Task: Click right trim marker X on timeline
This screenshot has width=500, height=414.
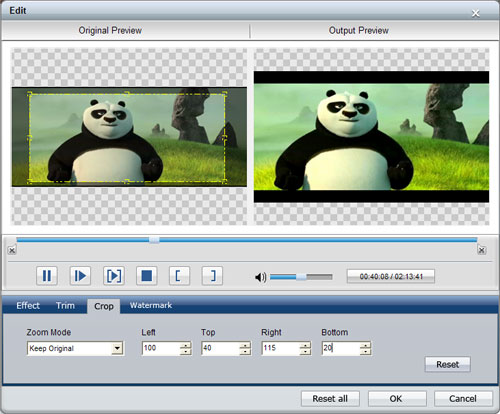Action: [x=481, y=250]
